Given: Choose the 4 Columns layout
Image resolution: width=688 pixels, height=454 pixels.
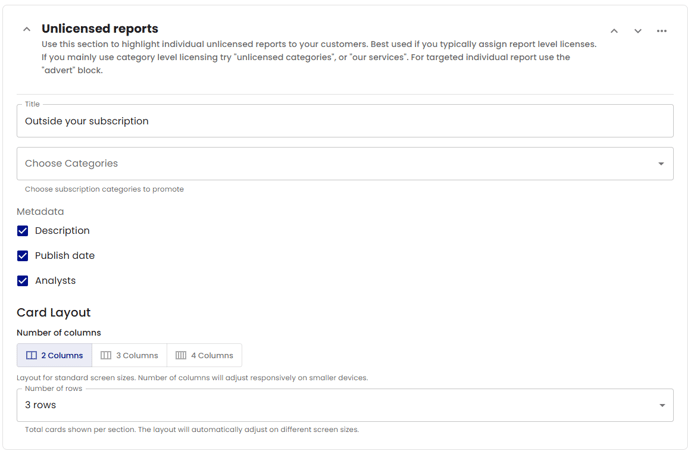Looking at the screenshot, I should tap(204, 355).
